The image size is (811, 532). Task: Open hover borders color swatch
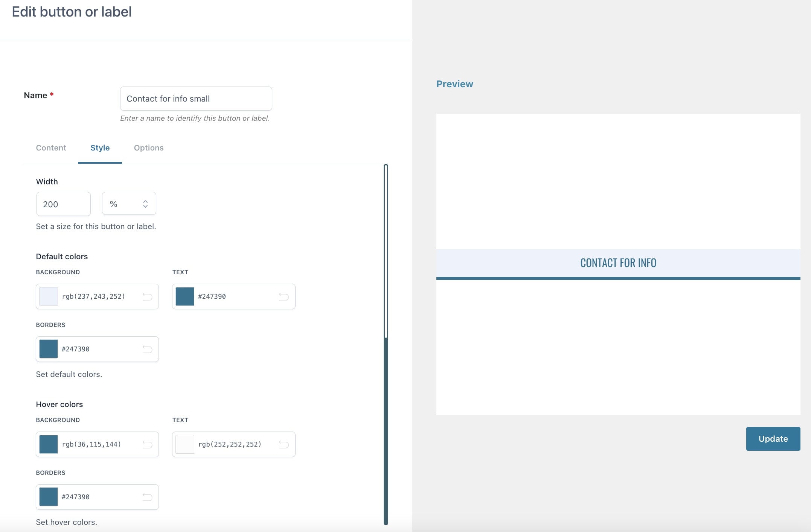pyautogui.click(x=49, y=497)
